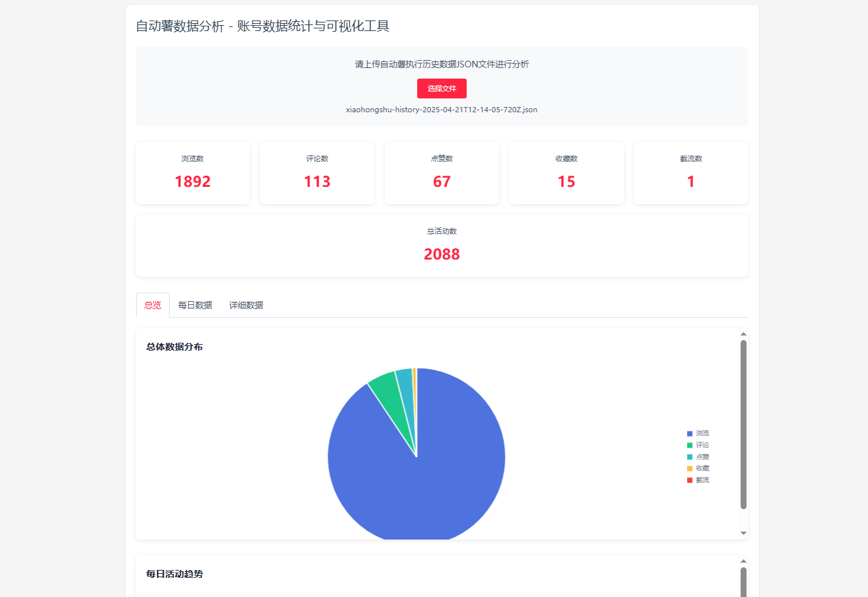Click the 浏览数 card value 1892

[x=193, y=182]
